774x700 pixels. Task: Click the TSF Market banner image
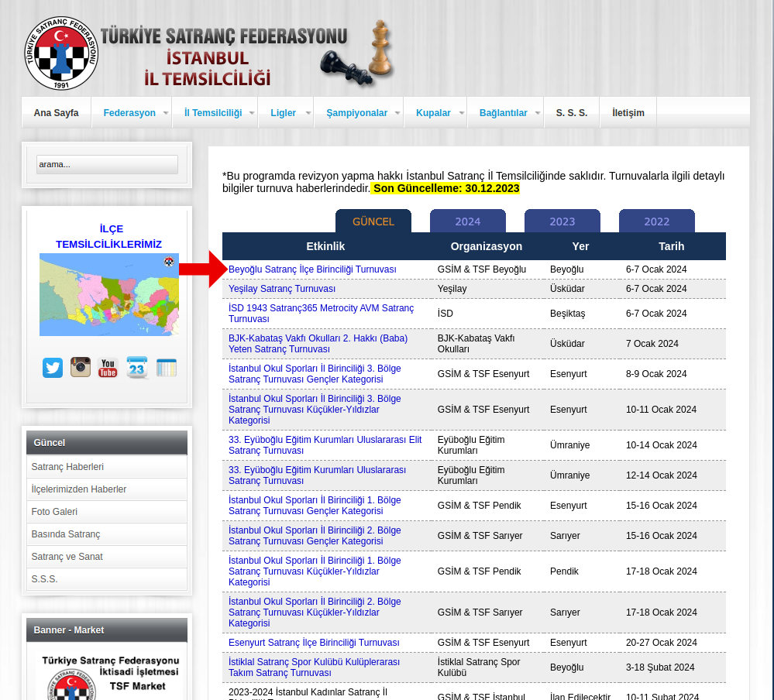pyautogui.click(x=109, y=675)
